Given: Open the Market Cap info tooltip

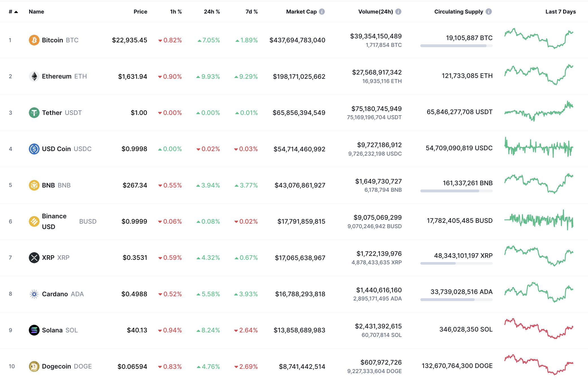Looking at the screenshot, I should pyautogui.click(x=322, y=12).
